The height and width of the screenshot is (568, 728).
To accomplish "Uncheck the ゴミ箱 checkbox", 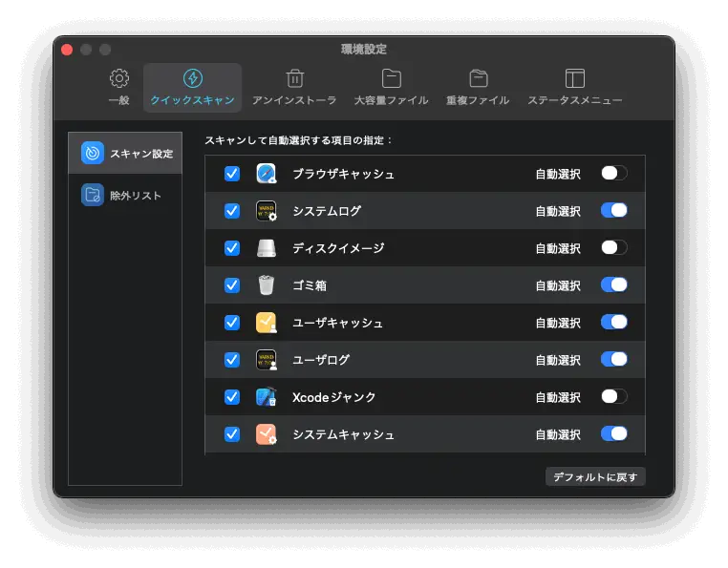I will pos(232,284).
